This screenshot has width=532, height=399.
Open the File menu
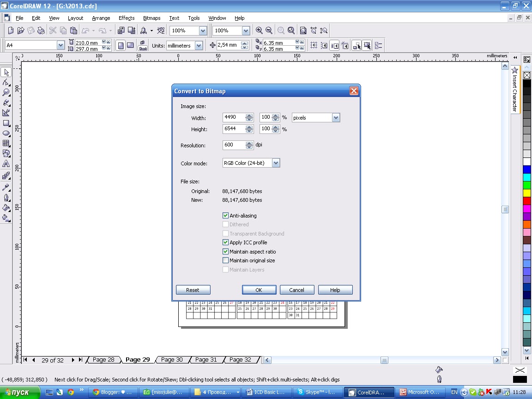pyautogui.click(x=19, y=18)
